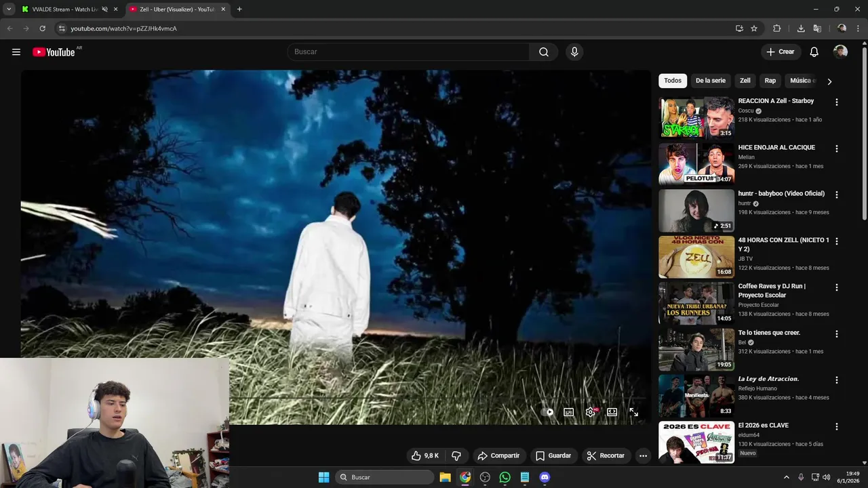Image resolution: width=868 pixels, height=488 pixels.
Task: Open options for REACCION A Zell - Starboy
Action: click(x=836, y=102)
